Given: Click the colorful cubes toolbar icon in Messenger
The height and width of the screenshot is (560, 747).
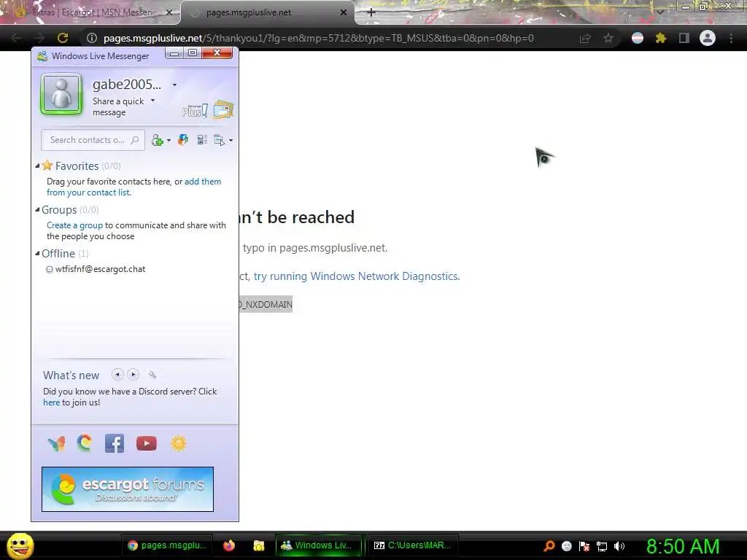Looking at the screenshot, I should (x=183, y=139).
